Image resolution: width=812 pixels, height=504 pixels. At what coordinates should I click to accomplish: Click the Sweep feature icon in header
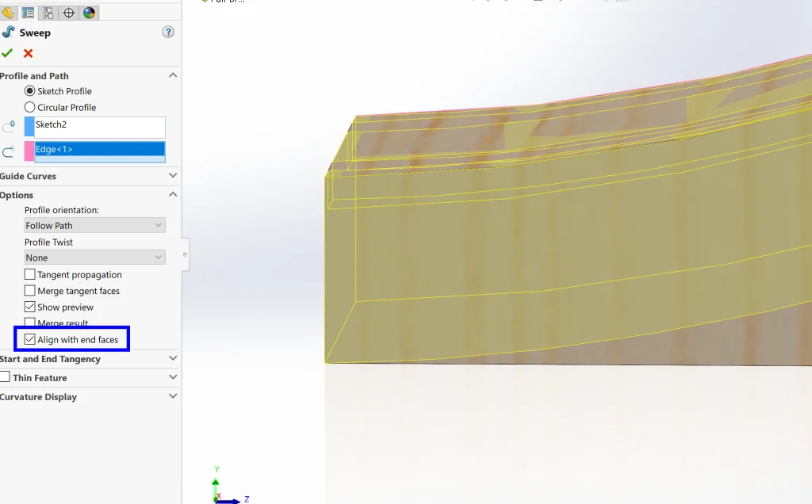(8, 32)
